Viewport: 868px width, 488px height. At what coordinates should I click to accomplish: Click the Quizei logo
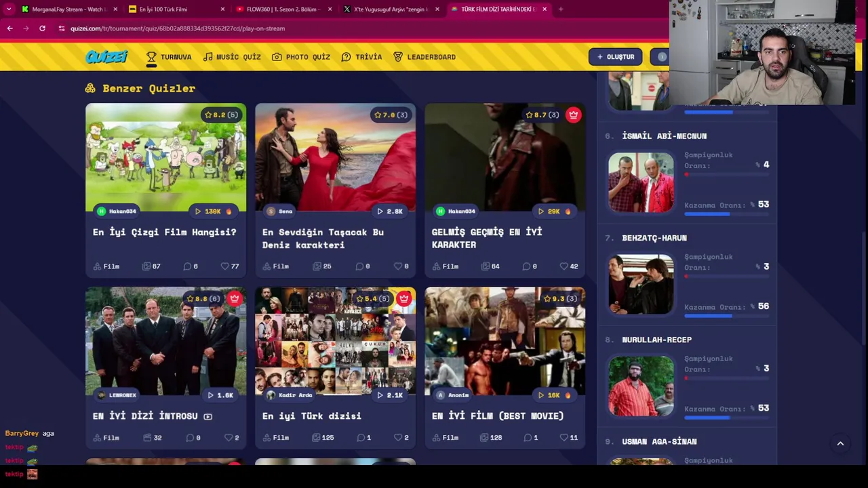(106, 57)
